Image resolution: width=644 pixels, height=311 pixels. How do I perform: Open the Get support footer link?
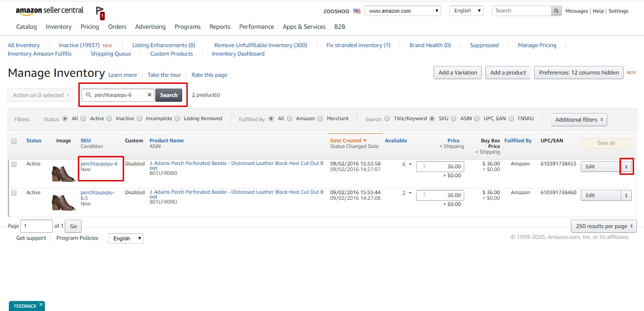point(31,238)
